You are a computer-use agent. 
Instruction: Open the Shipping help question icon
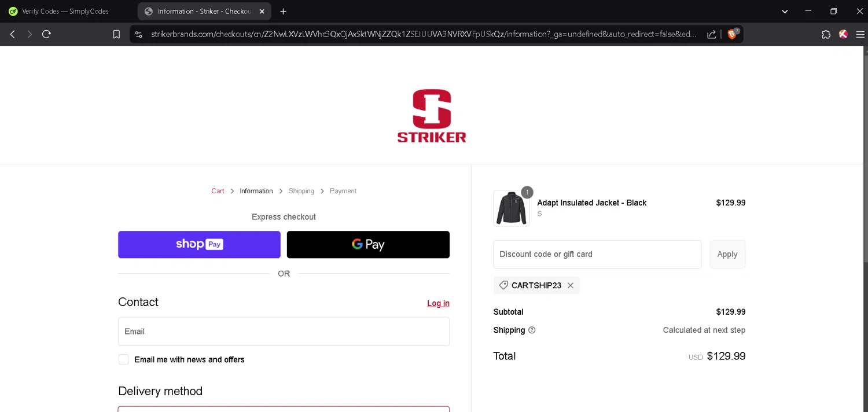pos(532,330)
